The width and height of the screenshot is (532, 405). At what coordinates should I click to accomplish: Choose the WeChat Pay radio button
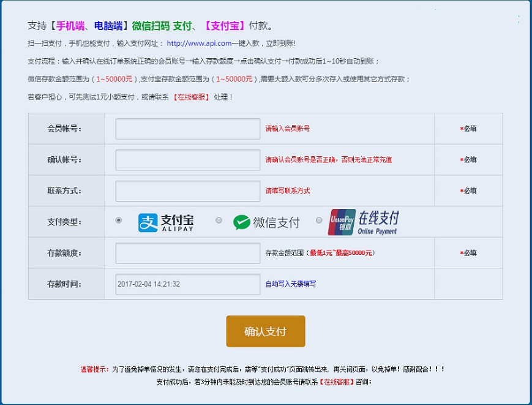click(x=219, y=220)
